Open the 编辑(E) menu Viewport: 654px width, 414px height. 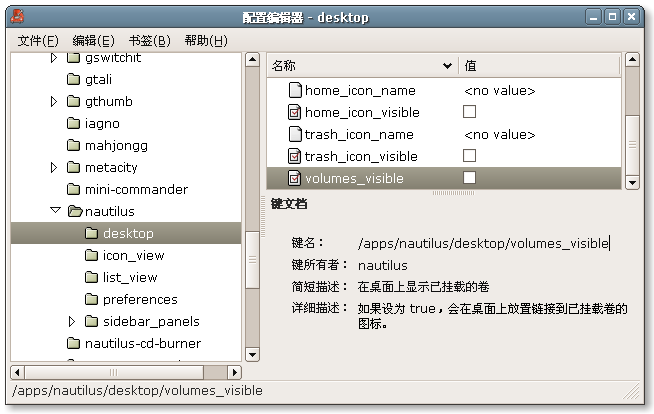(93, 41)
